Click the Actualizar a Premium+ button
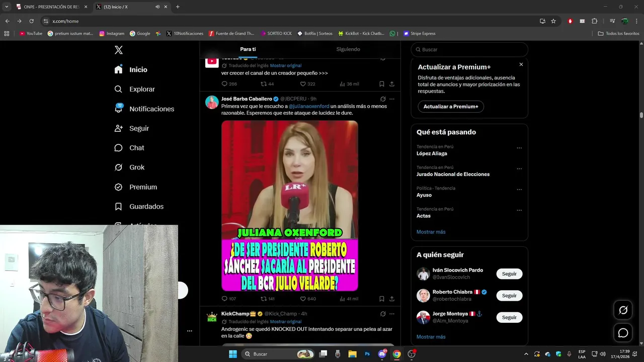This screenshot has height=362, width=644. pyautogui.click(x=451, y=107)
